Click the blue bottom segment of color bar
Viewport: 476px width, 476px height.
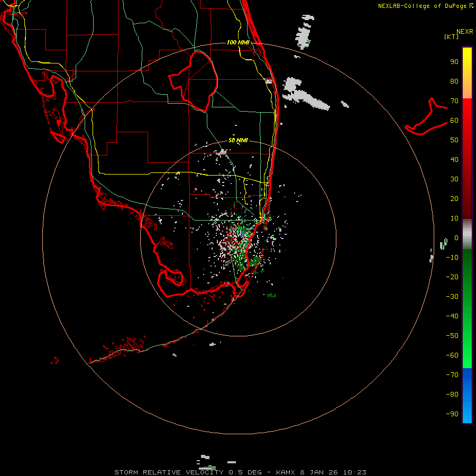467,396
